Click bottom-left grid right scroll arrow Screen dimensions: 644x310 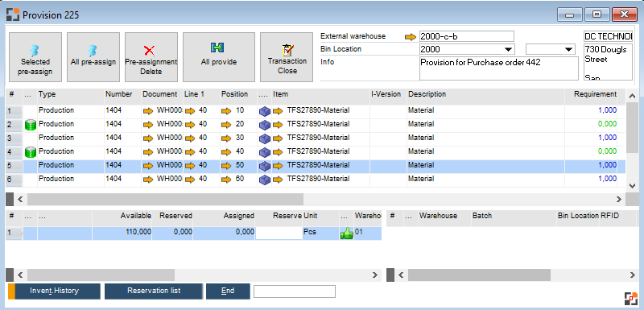374,275
